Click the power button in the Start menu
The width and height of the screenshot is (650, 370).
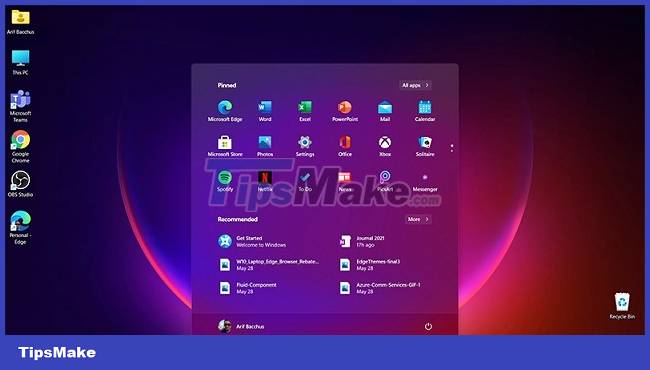coord(428,326)
